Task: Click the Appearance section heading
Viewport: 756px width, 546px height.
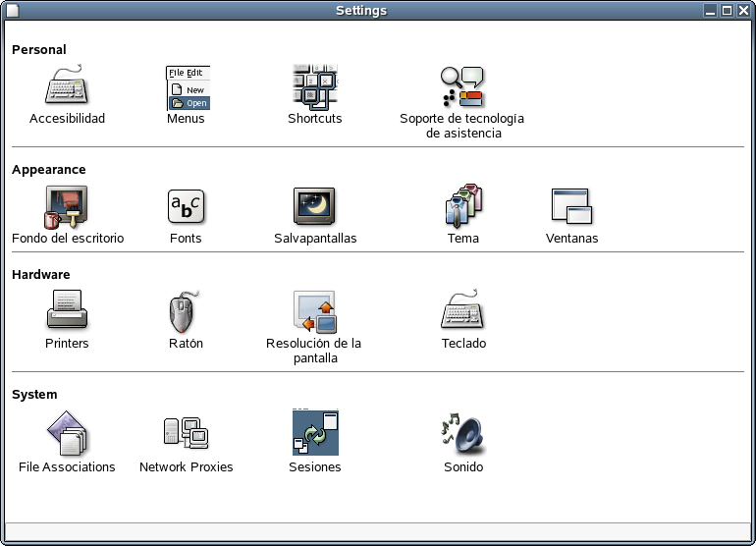Action: [49, 170]
